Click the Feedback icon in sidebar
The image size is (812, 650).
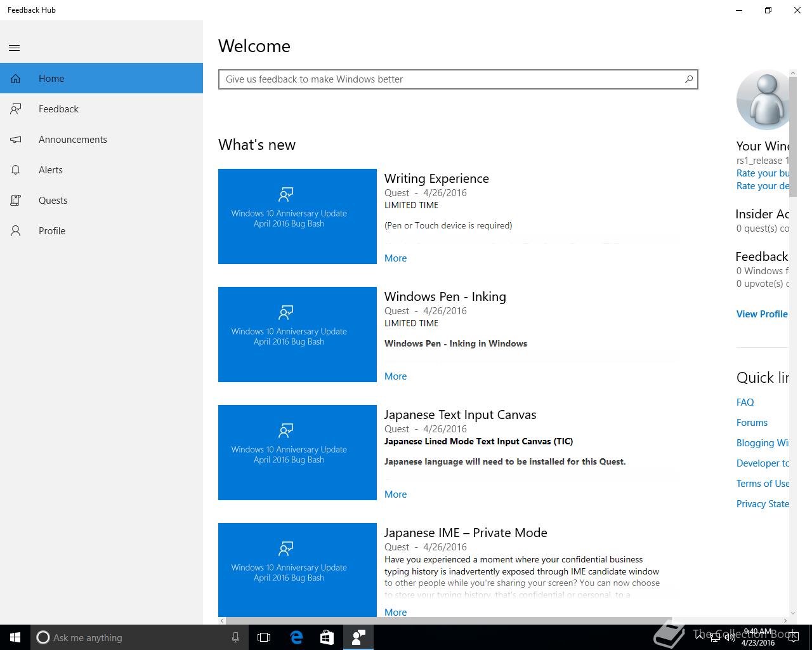pos(16,109)
